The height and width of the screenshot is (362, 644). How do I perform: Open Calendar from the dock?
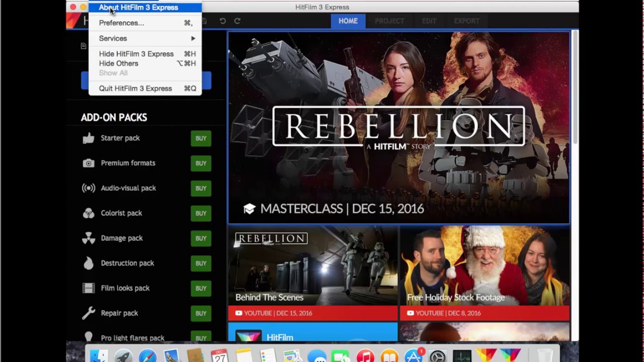coord(219,356)
